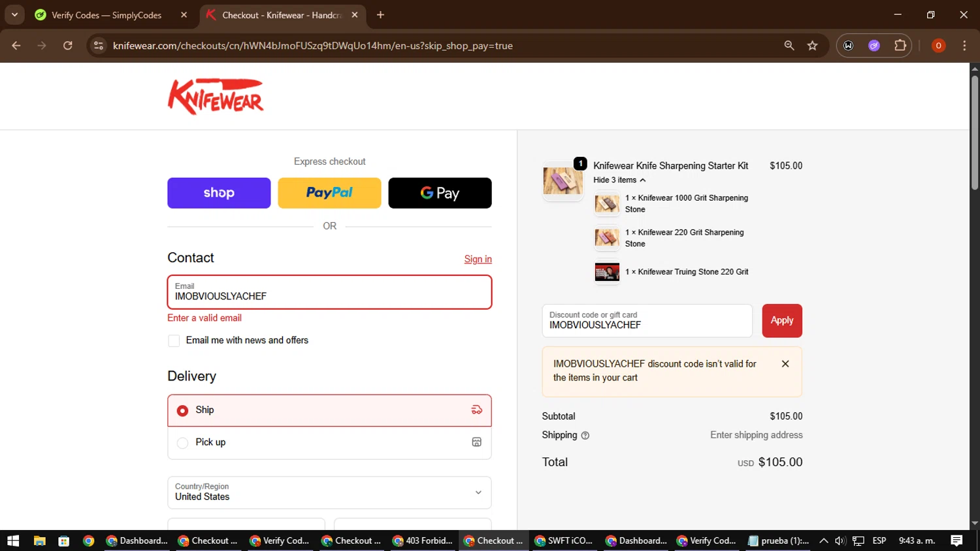Open the network icon in the tray

[x=858, y=541]
